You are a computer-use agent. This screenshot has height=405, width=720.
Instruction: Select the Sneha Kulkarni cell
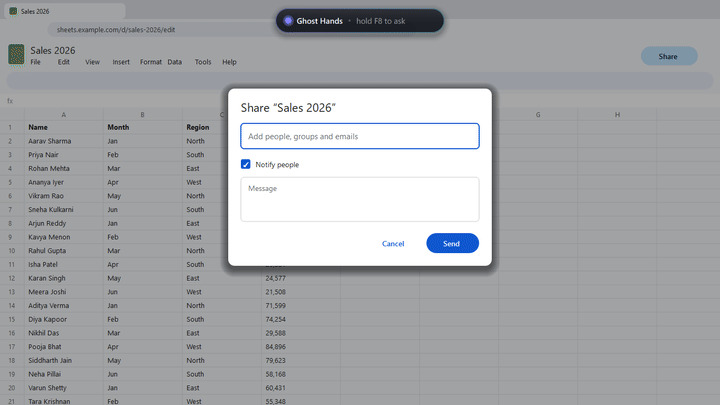point(64,209)
